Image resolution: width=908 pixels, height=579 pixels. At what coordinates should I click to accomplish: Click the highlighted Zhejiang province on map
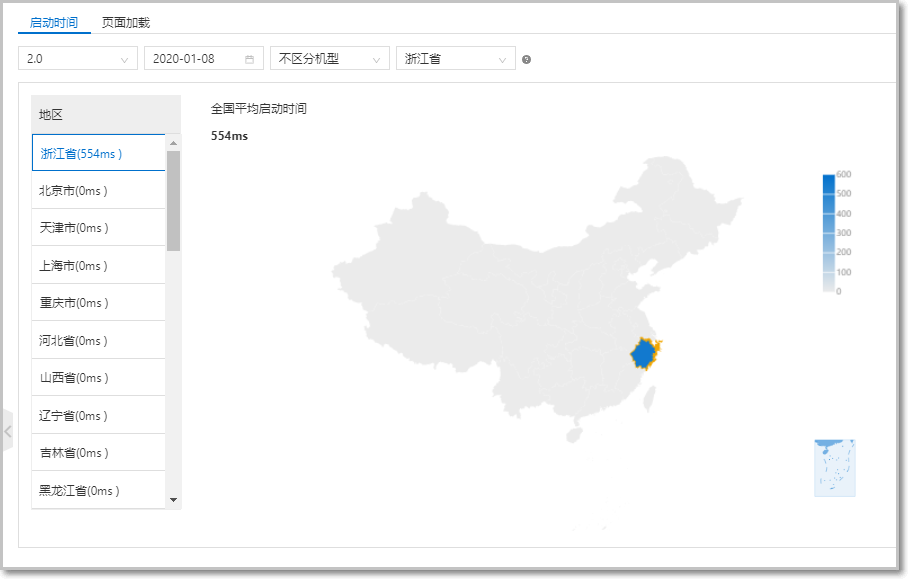(645, 354)
